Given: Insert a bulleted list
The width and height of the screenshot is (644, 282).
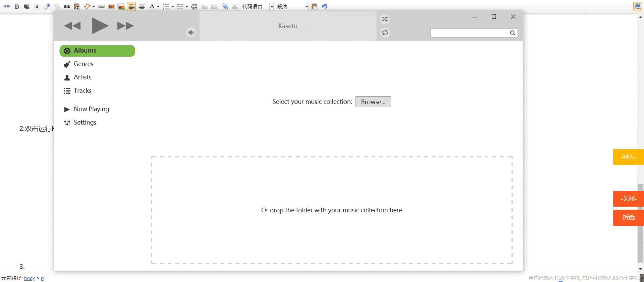Looking at the screenshot, I should pos(180,6).
